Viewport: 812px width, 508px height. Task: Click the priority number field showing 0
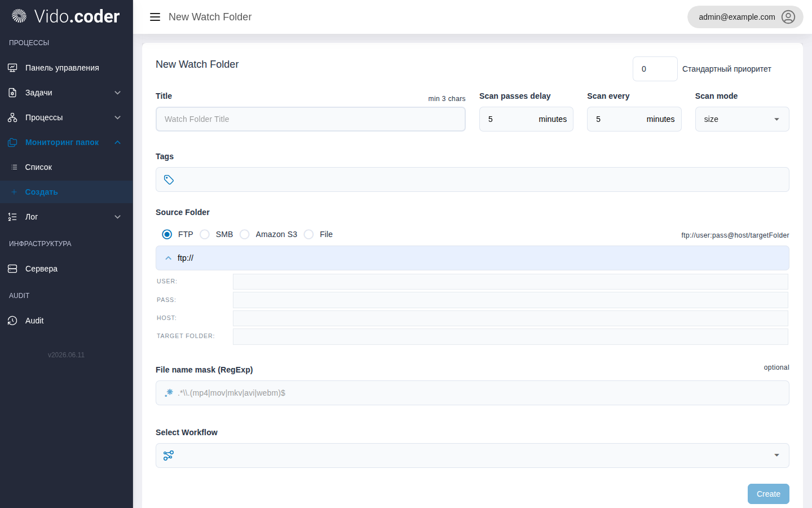point(655,69)
